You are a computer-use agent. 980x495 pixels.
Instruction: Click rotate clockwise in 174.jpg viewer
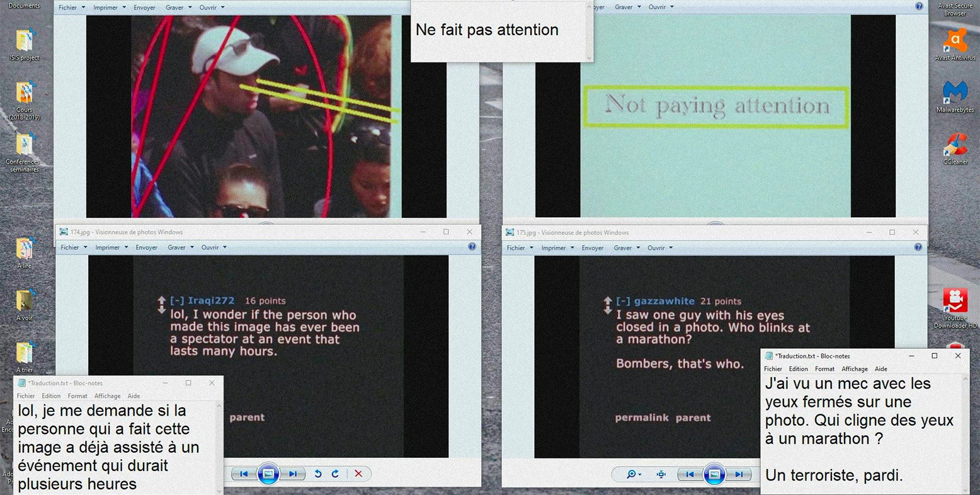[x=335, y=474]
